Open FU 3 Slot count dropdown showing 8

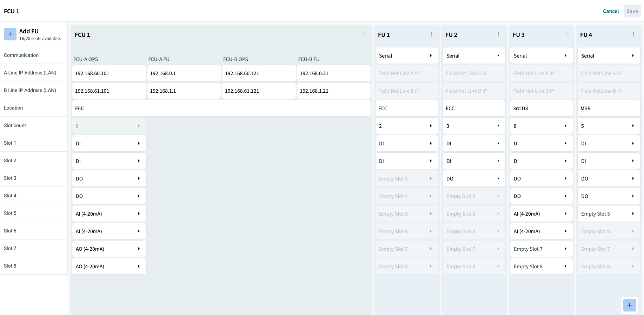[x=541, y=126]
